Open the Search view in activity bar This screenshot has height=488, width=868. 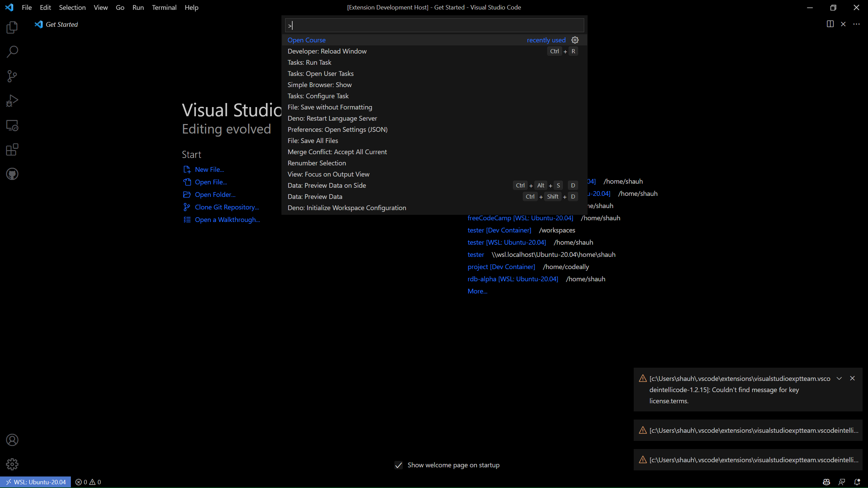pyautogui.click(x=12, y=52)
